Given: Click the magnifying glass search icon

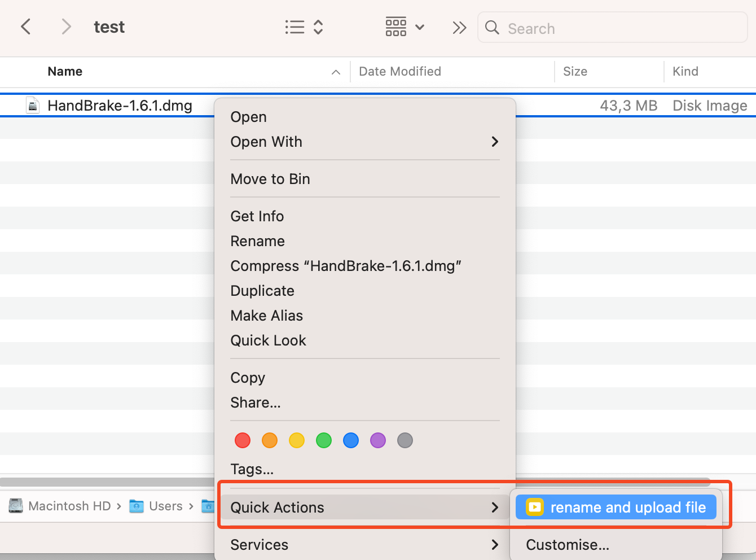Looking at the screenshot, I should pyautogui.click(x=491, y=28).
